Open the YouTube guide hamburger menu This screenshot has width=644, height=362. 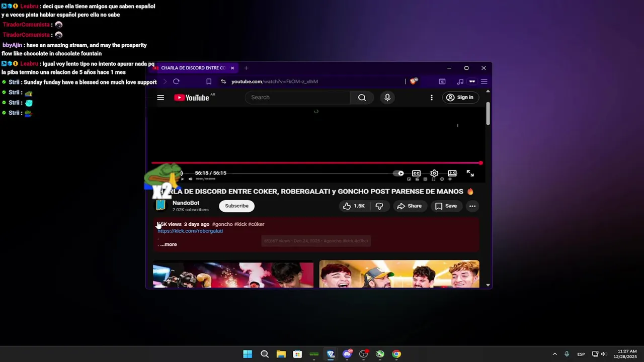(160, 98)
